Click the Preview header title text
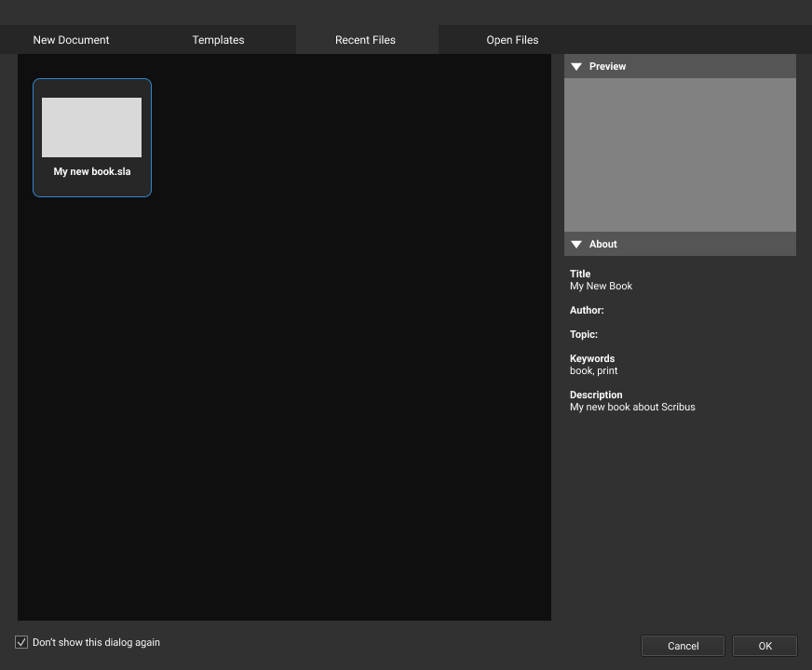812x670 pixels. 607,67
